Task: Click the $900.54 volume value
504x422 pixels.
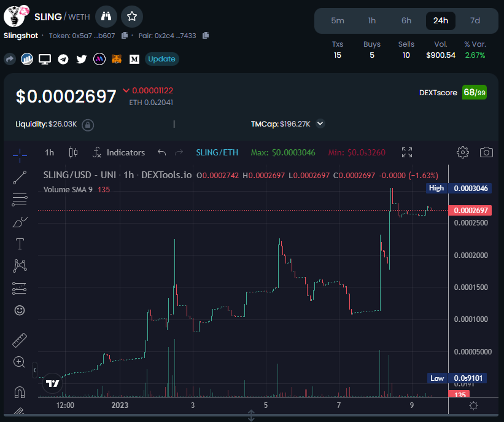Action: [x=441, y=55]
